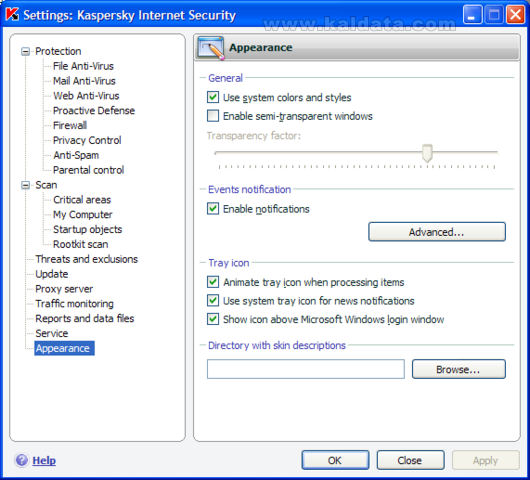530x480 pixels.
Task: Toggle Show icon above Windows login window
Action: pyautogui.click(x=213, y=319)
